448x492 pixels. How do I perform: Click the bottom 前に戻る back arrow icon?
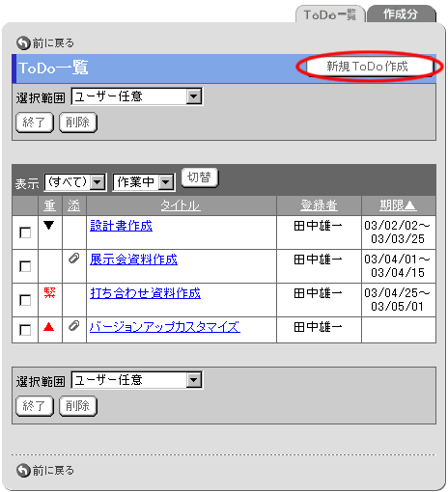click(23, 471)
